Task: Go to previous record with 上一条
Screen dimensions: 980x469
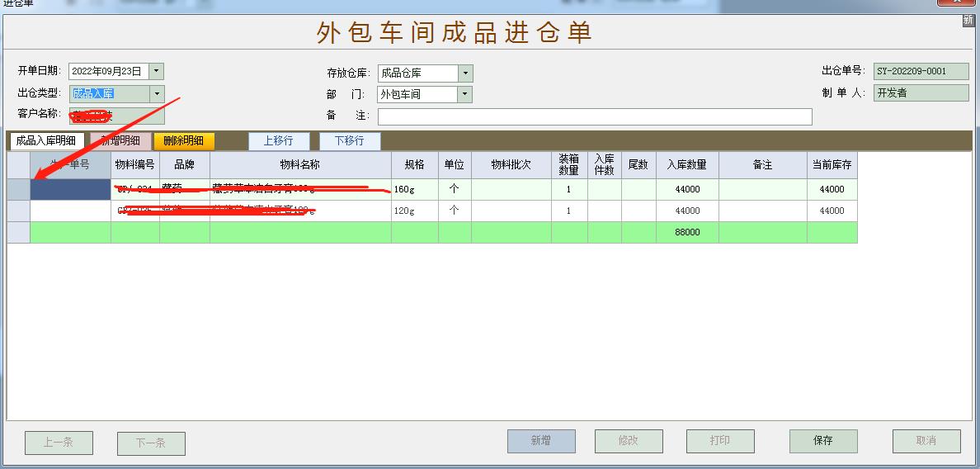Action: 59,443
